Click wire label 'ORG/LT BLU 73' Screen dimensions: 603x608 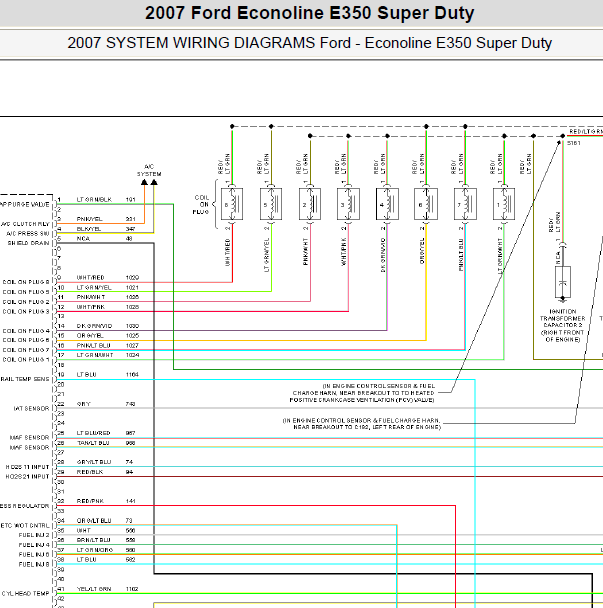click(x=104, y=521)
